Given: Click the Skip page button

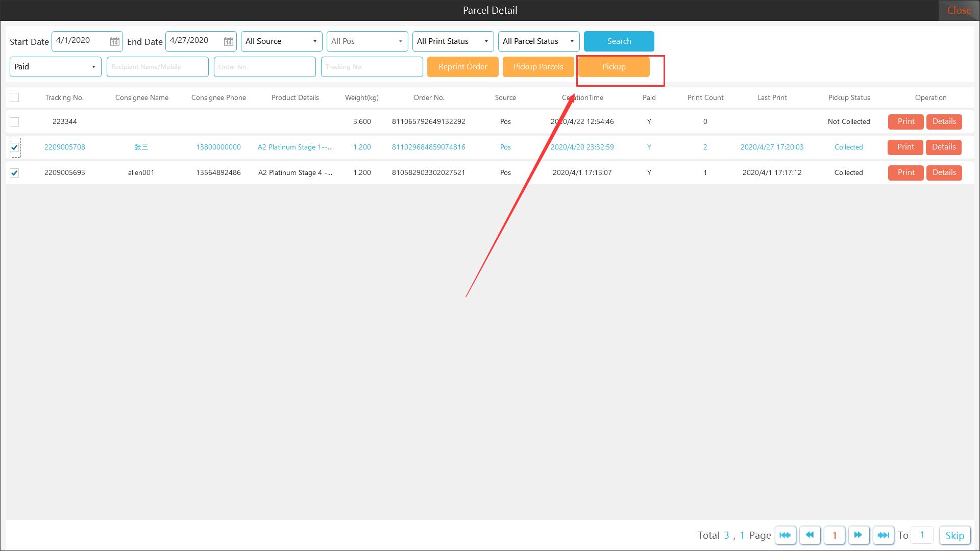Looking at the screenshot, I should coord(954,535).
